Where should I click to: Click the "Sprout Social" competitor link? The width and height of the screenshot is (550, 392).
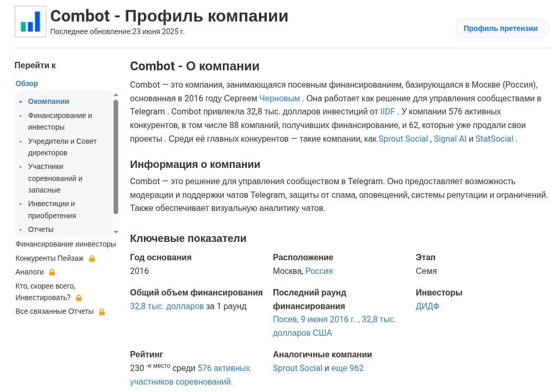pos(403,139)
